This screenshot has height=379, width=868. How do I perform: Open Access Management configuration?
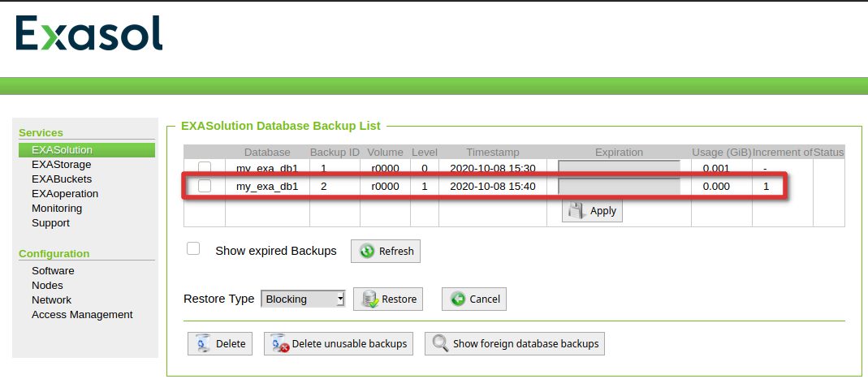82,314
